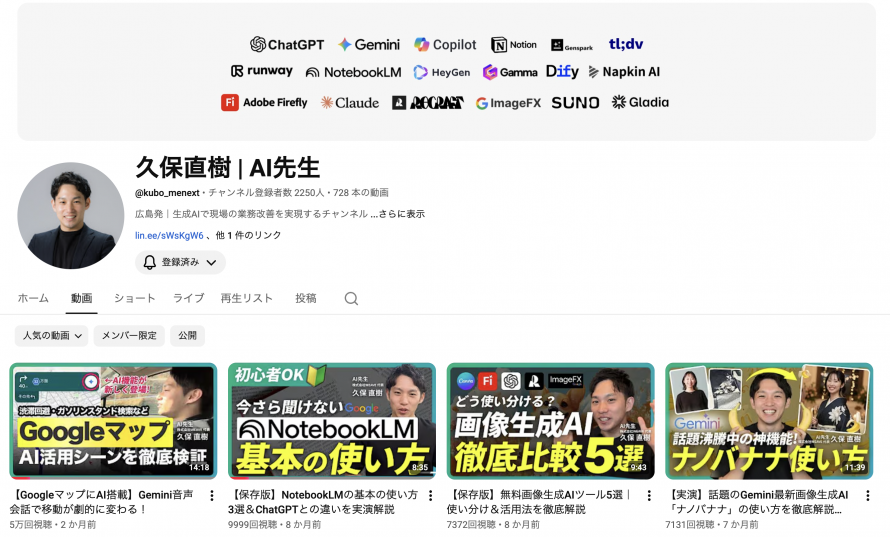Expand the 登録済み subscription dropdown chevron
The width and height of the screenshot is (890, 537).
(211, 262)
